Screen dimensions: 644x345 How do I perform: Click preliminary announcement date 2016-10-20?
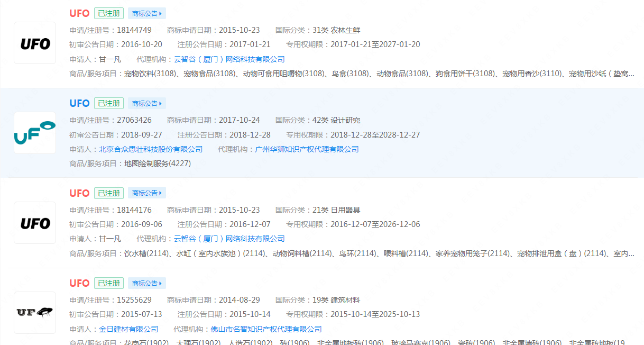pos(142,44)
